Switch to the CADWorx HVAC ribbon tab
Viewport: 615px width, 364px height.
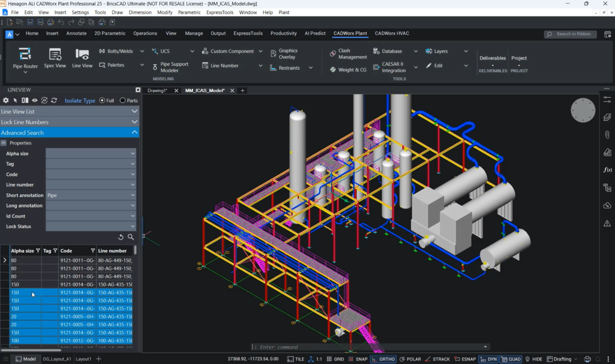pos(392,34)
